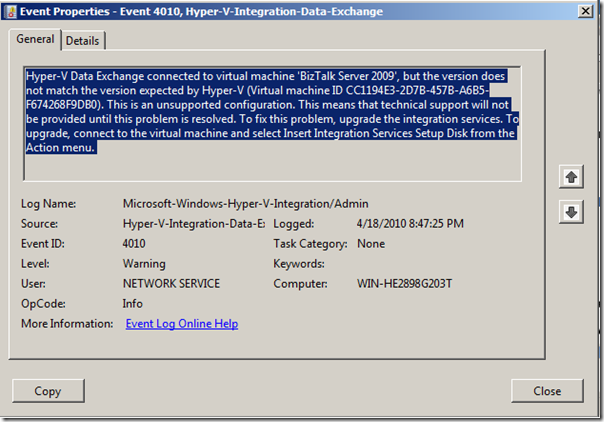Click the Task Category value None
Screen dimensions: 604x422
(x=371, y=244)
